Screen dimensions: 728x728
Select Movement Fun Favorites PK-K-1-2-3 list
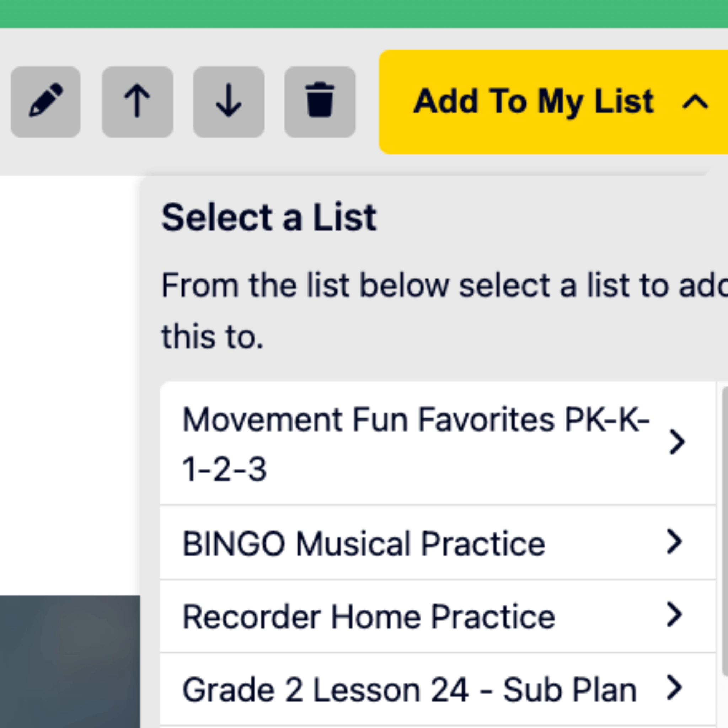(x=414, y=444)
